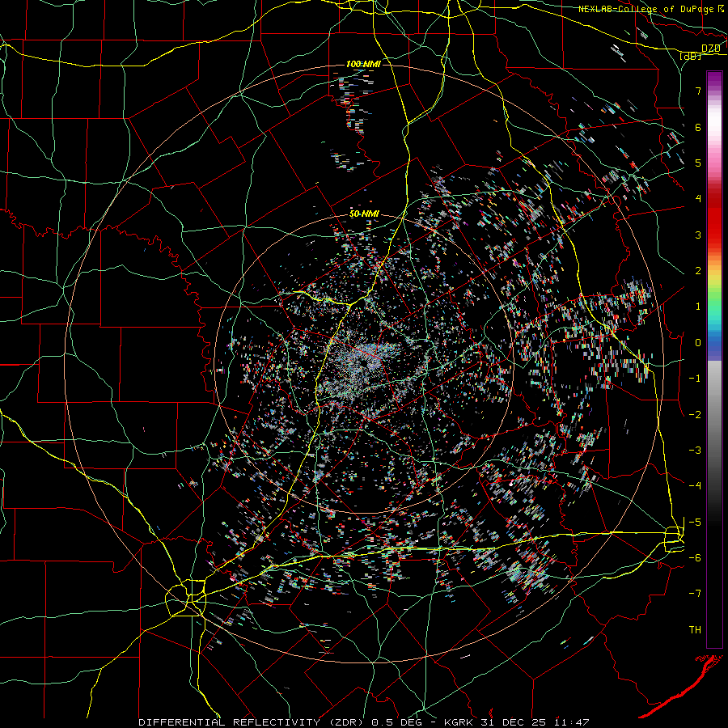Click the '-5' value on color scale

pos(695,522)
